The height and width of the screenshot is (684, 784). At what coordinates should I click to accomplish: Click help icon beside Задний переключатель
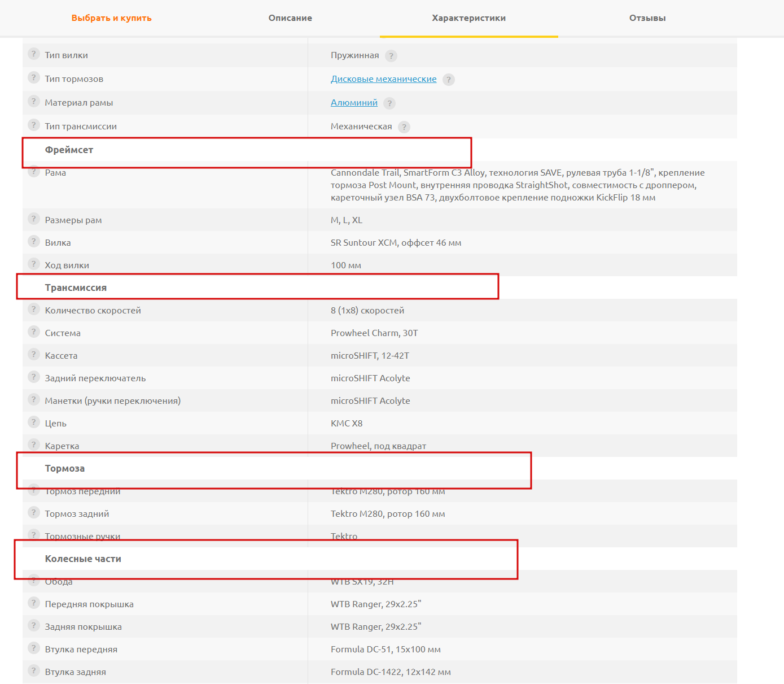coord(34,377)
